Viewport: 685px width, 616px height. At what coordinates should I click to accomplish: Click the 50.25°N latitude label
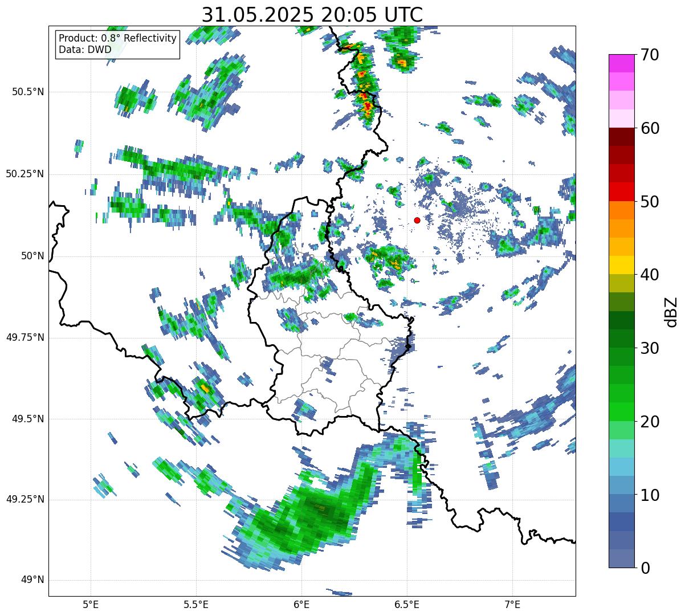(25, 174)
